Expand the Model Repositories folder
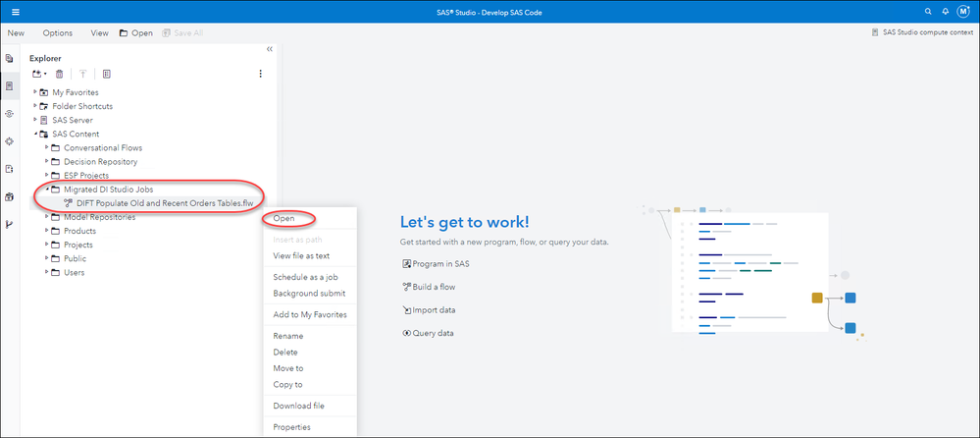 [x=46, y=217]
